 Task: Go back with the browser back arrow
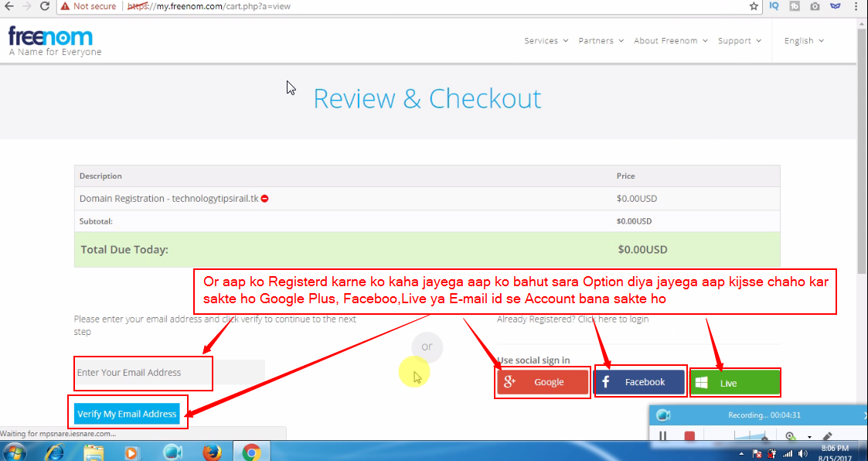9,6
